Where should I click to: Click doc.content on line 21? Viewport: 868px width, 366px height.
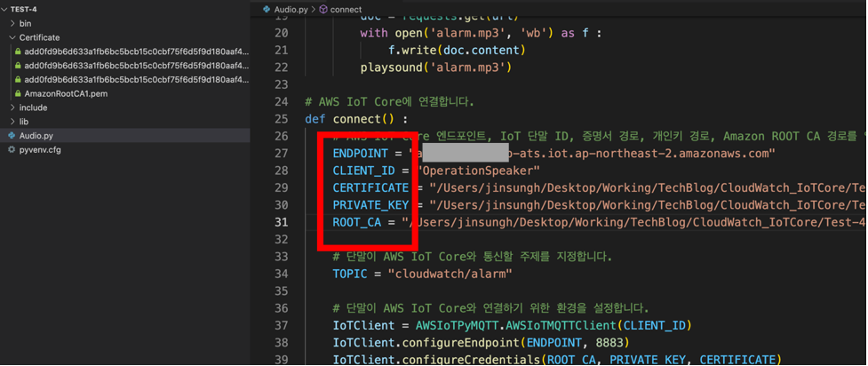coord(481,51)
